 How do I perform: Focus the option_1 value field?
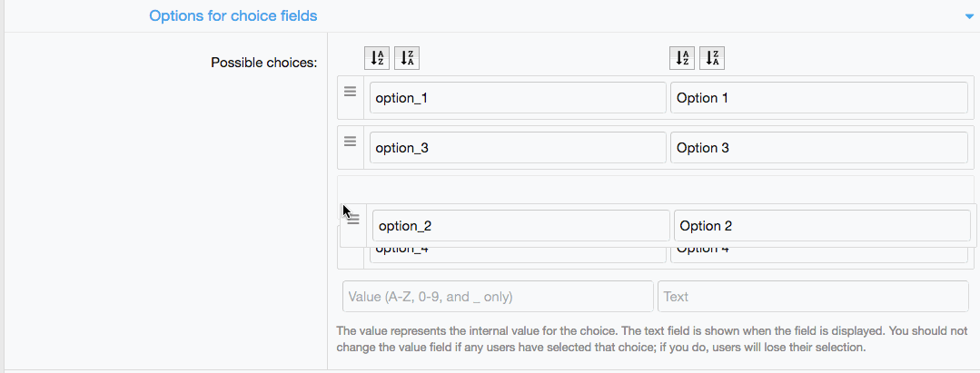tap(518, 98)
